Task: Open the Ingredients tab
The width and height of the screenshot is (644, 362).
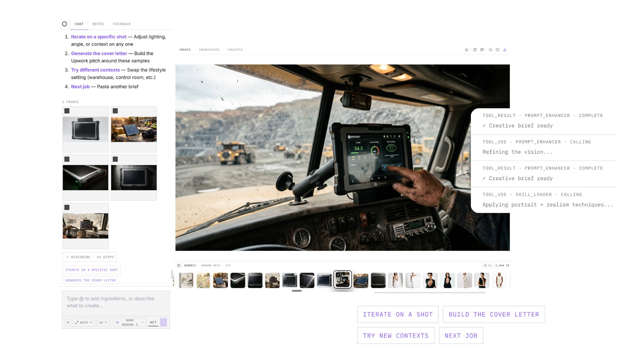Action: click(209, 50)
